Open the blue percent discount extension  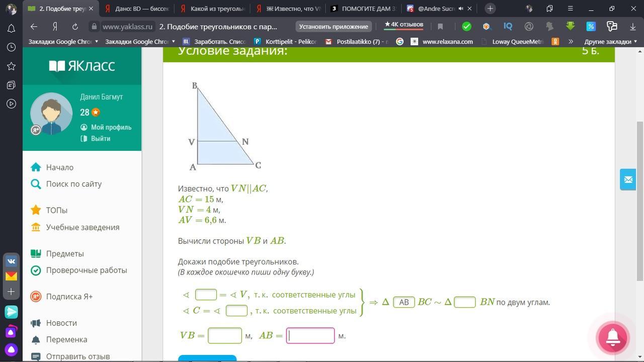[591, 27]
